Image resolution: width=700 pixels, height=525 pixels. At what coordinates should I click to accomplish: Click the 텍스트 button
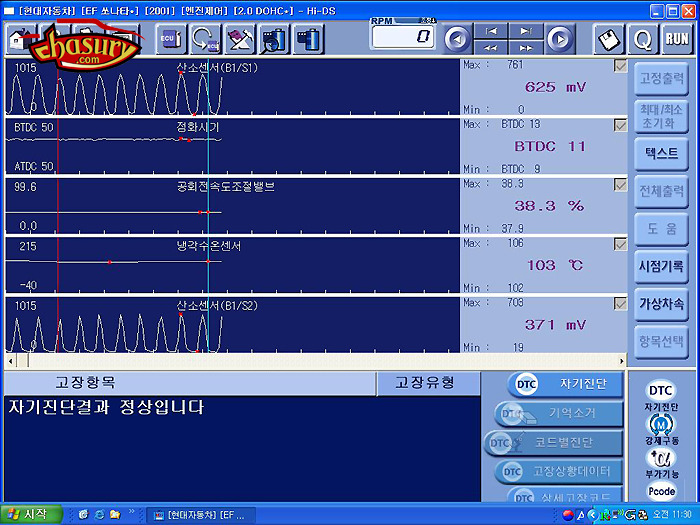661,153
